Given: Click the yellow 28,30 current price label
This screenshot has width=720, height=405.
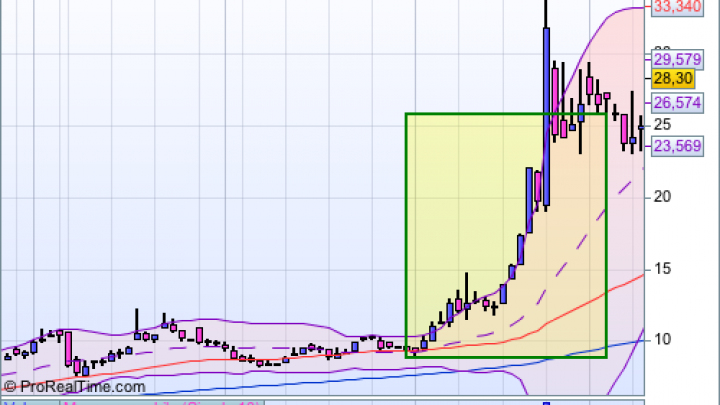Looking at the screenshot, I should click(x=673, y=79).
